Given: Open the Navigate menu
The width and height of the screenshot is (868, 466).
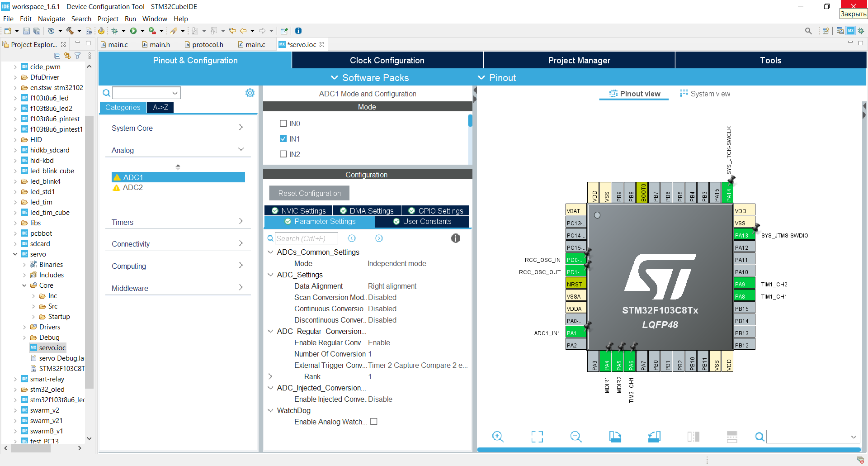Looking at the screenshot, I should click(x=52, y=19).
